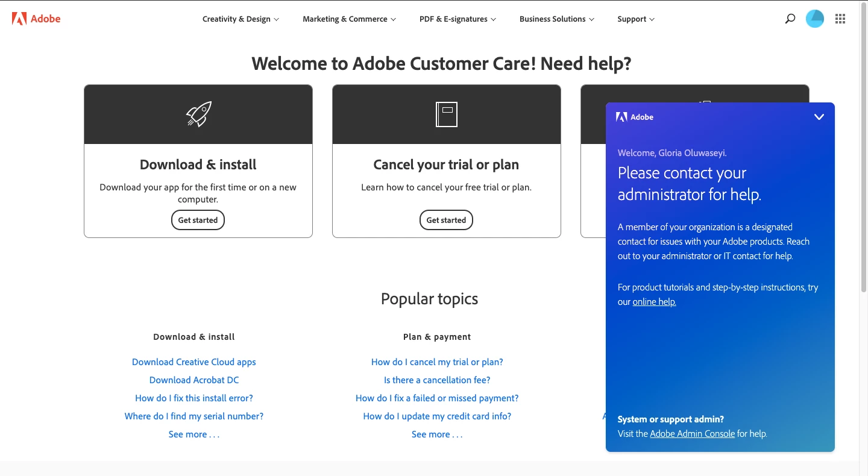This screenshot has height=476, width=868.
Task: Expand the Marketing & Commerce menu
Action: click(349, 19)
